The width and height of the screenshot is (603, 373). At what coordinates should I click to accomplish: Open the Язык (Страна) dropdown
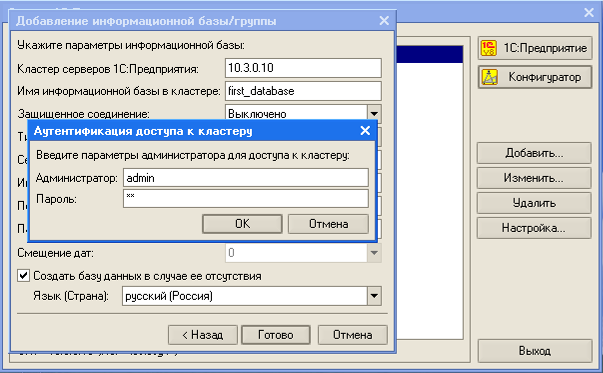374,296
